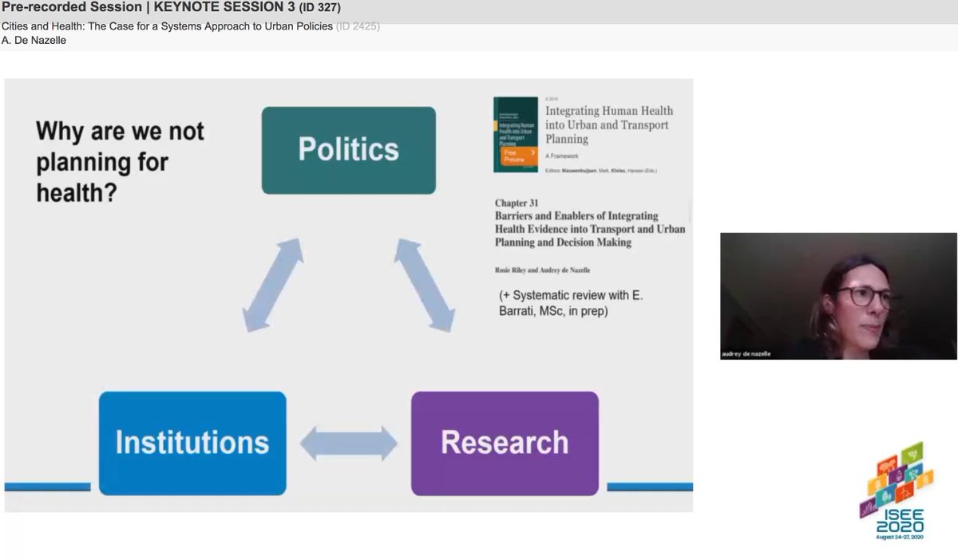Click the '(+ Systematic review with E. Barrati' note
The height and width of the screenshot is (560, 958).
[x=571, y=303]
